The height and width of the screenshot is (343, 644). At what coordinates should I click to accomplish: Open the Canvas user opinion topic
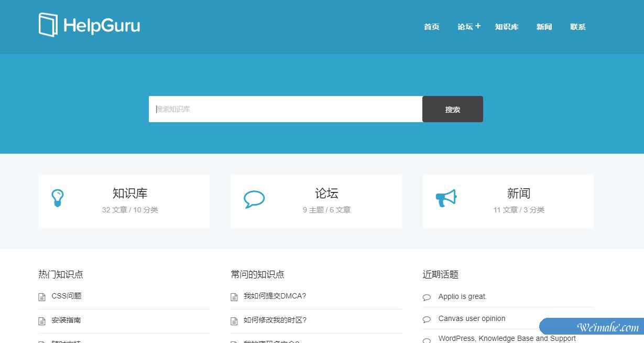coord(472,318)
